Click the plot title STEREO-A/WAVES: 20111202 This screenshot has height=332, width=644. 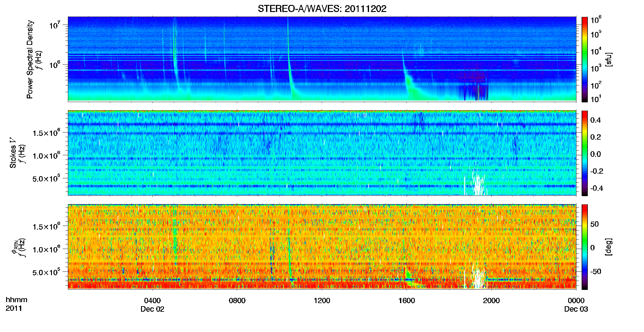pyautogui.click(x=322, y=9)
